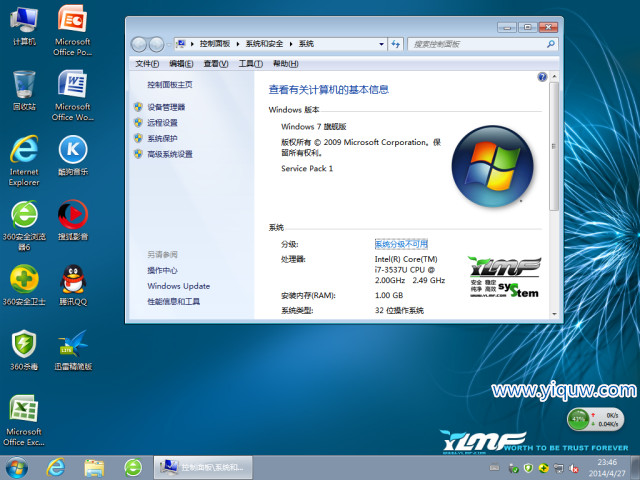The width and height of the screenshot is (640, 480).
Task: Click the 设备管理器 link
Action: click(x=166, y=107)
